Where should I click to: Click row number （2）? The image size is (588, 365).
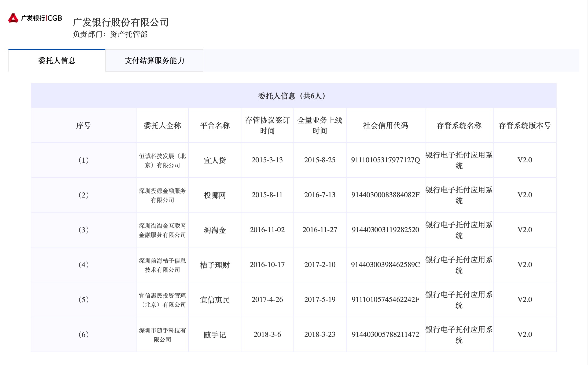point(83,195)
